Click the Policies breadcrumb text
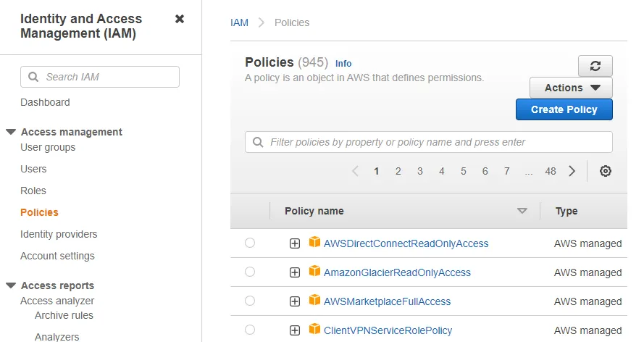644x342 pixels. coord(292,22)
